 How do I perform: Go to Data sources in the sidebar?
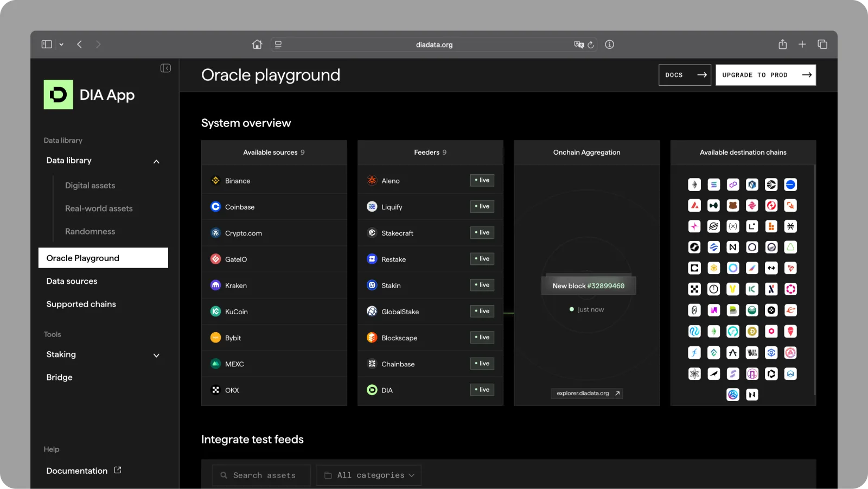tap(72, 281)
